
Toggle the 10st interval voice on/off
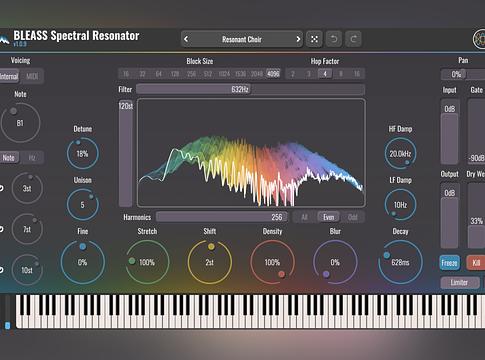pos(2,270)
